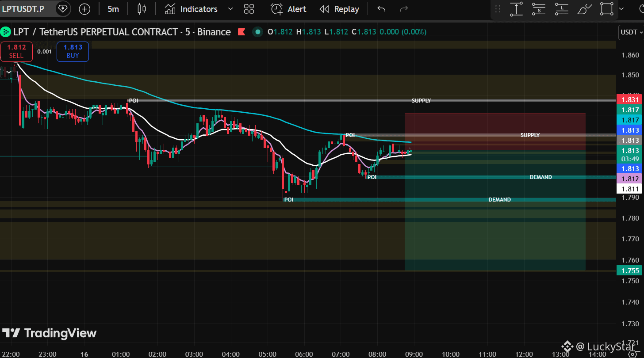Click the LPT / TetherUS PERPETUAL CONTRACT title
Screen dimensions: 644x358
(122, 32)
